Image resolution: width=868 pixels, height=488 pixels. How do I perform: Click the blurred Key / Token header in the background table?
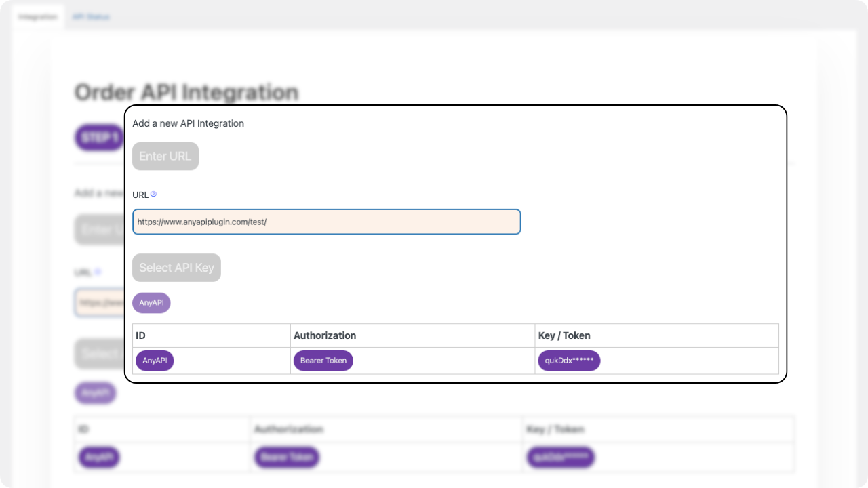coord(555,429)
